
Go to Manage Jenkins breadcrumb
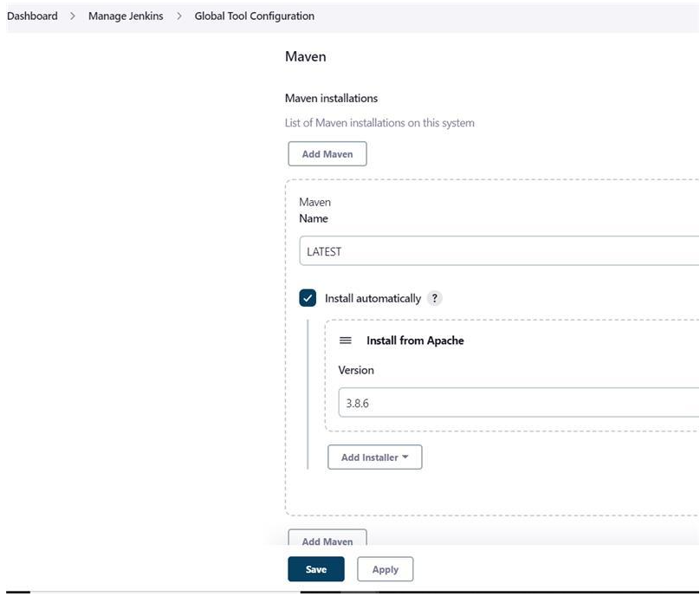(x=126, y=16)
